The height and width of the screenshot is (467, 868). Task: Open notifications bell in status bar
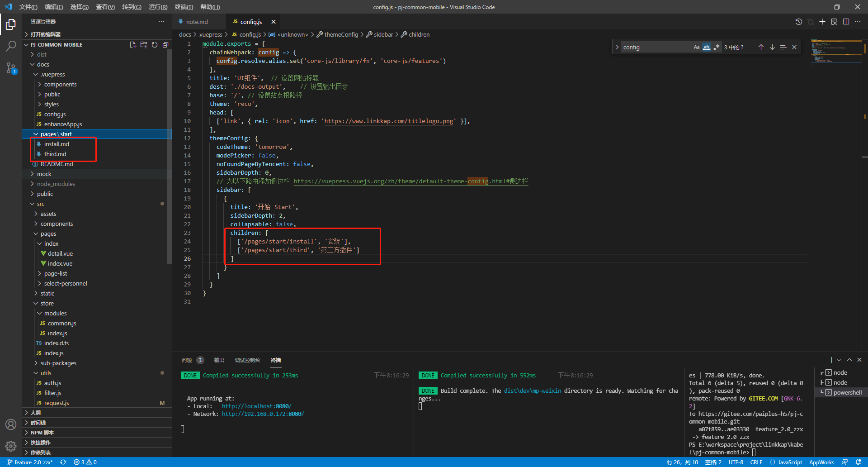859,462
